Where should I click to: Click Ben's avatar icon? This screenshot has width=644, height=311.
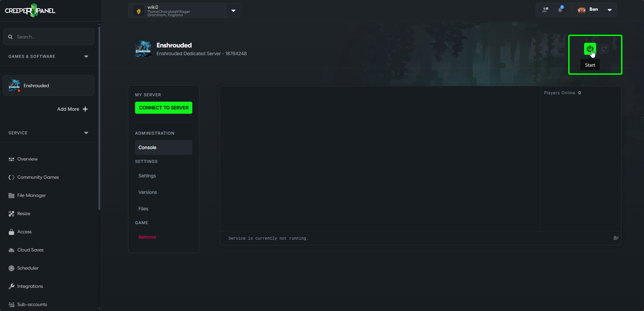(582, 10)
